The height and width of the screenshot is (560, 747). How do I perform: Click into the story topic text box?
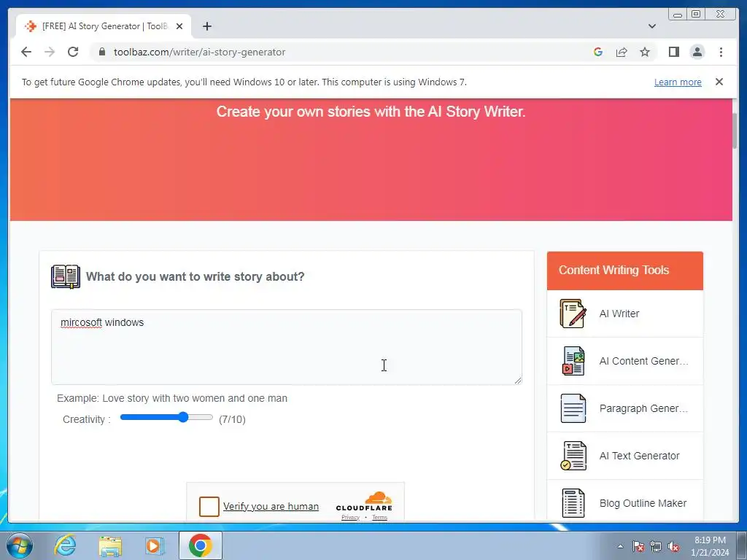[x=286, y=347]
